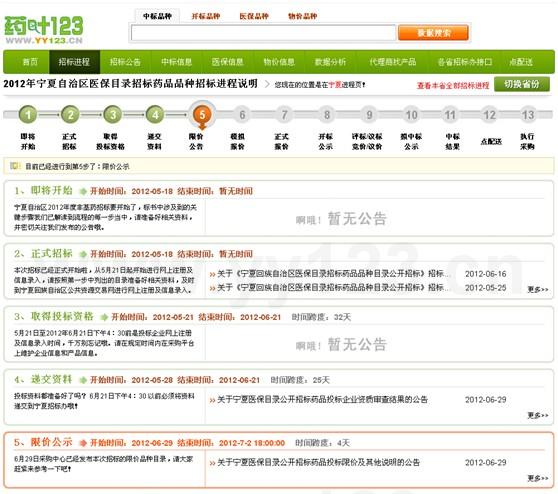Open 查看本省全部招标进程 link
558x494 pixels.
(453, 85)
